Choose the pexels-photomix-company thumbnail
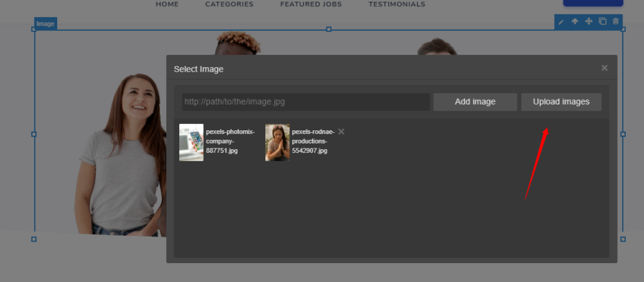The image size is (644, 282). pyautogui.click(x=191, y=142)
